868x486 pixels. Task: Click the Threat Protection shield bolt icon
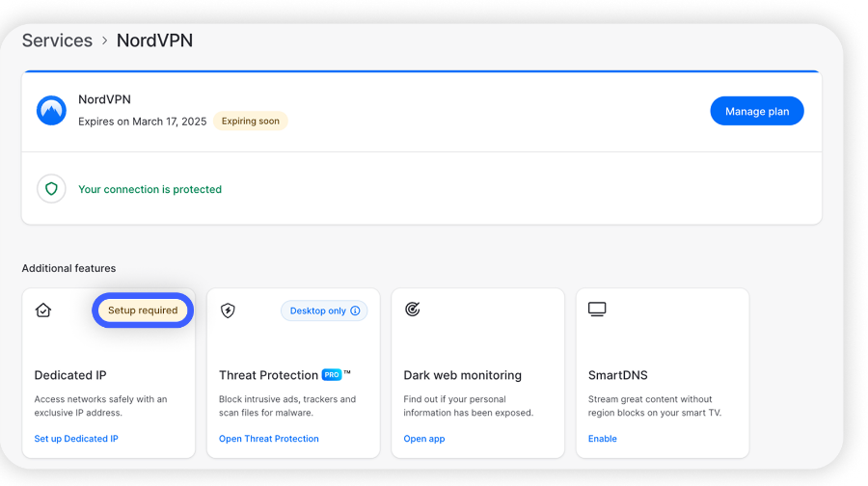pyautogui.click(x=228, y=310)
